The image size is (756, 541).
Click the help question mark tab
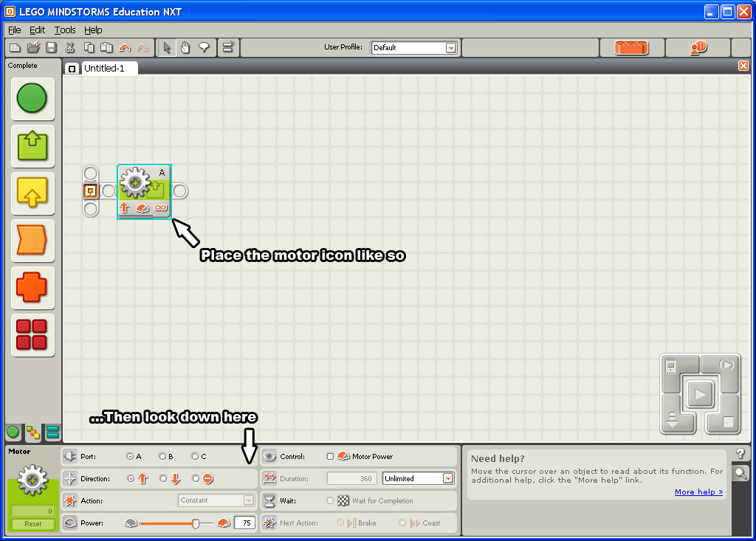(740, 453)
